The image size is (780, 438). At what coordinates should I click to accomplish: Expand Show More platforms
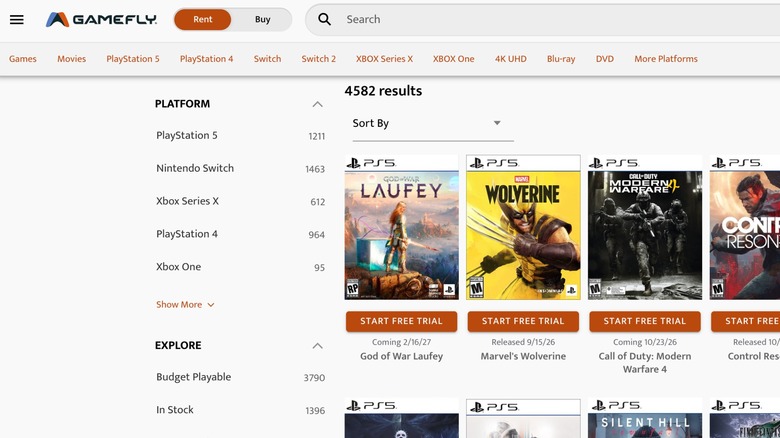tap(185, 305)
